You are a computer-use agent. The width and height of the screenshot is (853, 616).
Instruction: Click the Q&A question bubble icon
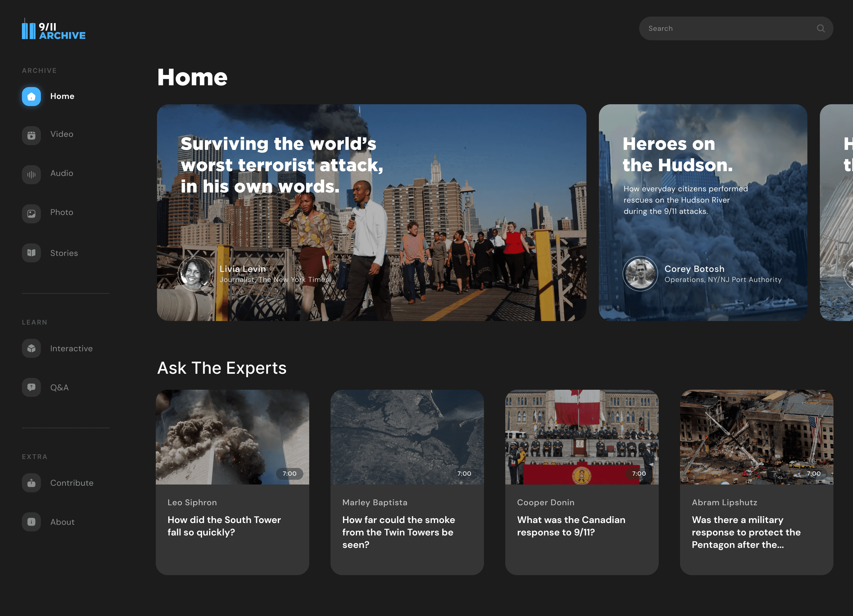(x=31, y=387)
